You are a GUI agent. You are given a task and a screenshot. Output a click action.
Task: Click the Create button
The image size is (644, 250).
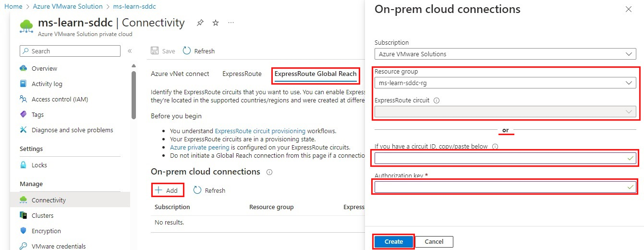coord(394,241)
